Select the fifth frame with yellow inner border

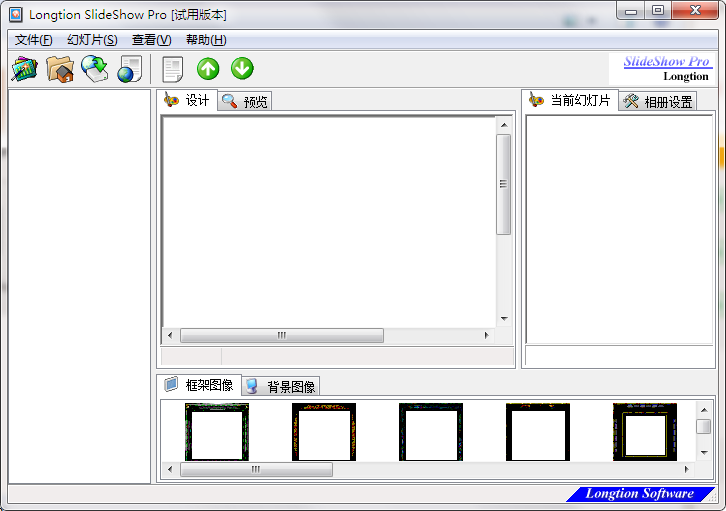[645, 432]
